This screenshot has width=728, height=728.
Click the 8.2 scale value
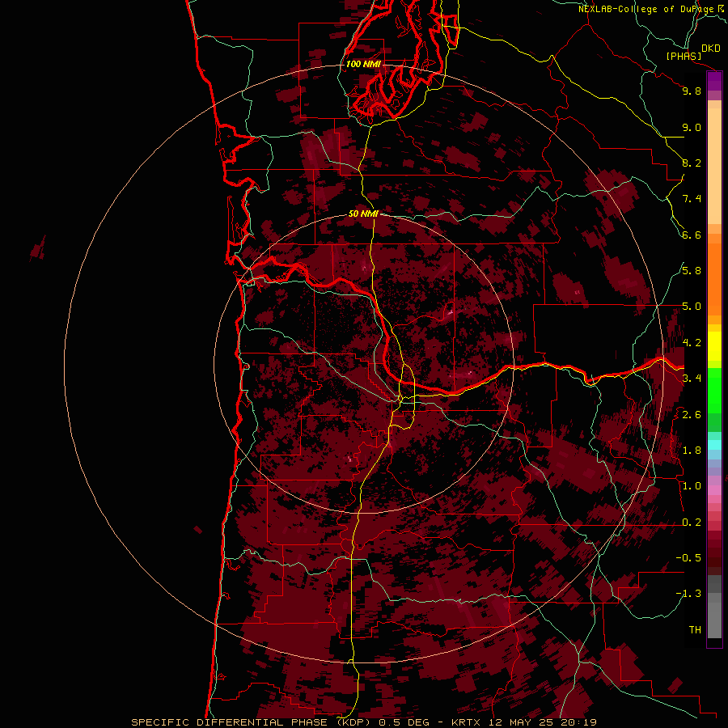click(692, 163)
